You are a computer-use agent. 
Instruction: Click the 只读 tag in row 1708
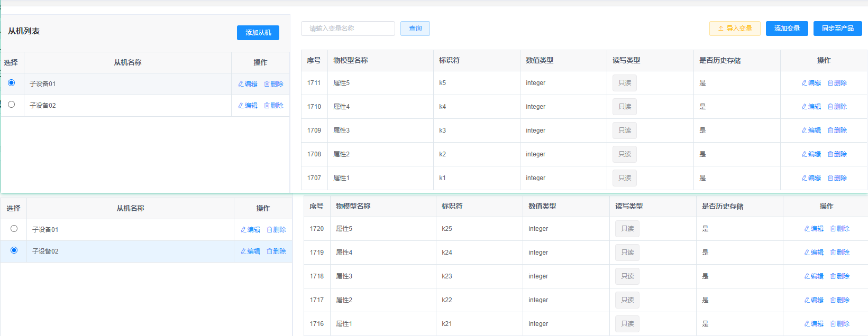pyautogui.click(x=624, y=154)
